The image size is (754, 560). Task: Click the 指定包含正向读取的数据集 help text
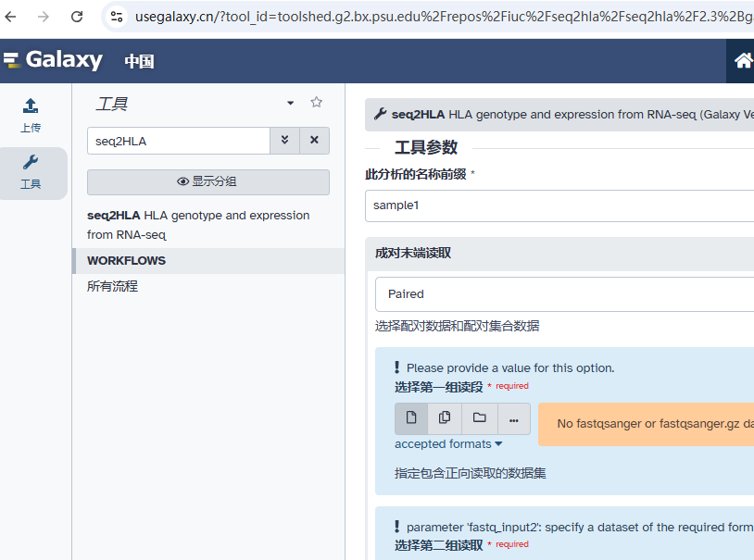(x=470, y=474)
